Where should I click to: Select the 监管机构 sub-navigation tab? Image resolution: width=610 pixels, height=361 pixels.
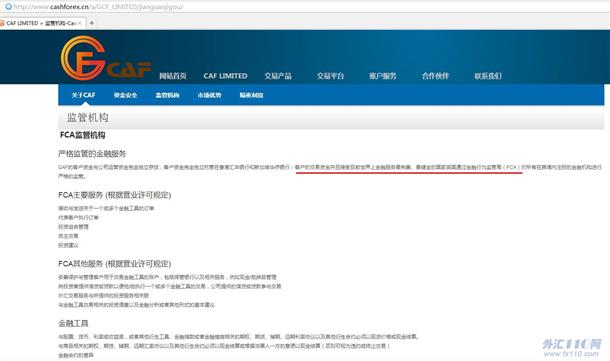tap(167, 95)
